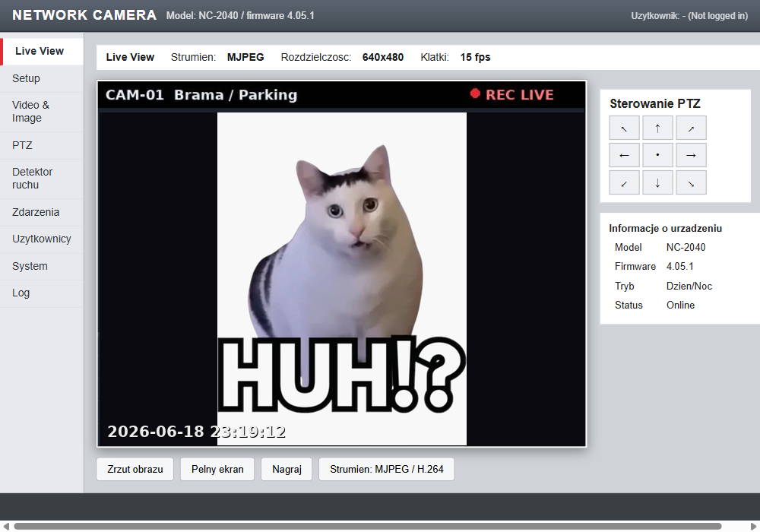The image size is (760, 532).
Task: Open the Zdarzenia page
Action: pos(42,212)
